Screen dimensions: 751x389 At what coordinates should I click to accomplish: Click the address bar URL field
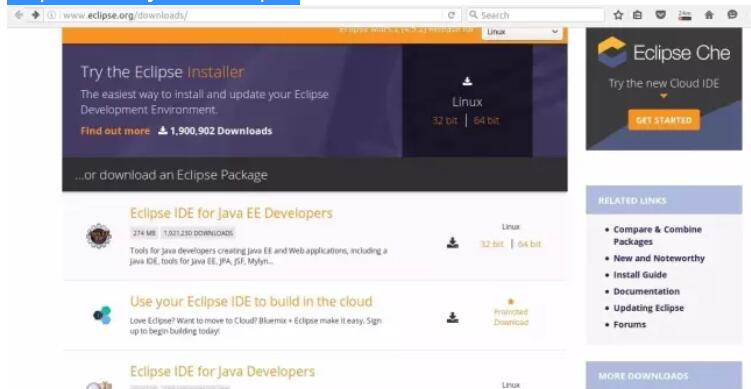[x=250, y=15]
